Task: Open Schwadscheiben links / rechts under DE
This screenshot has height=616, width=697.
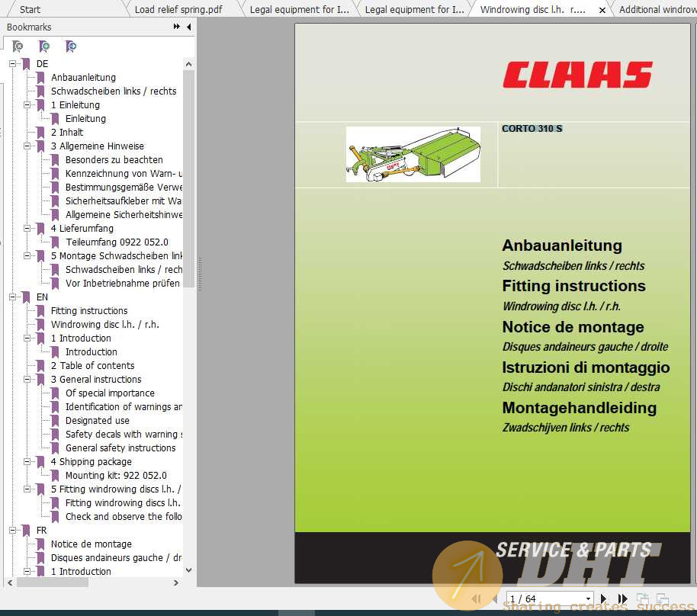Action: 114,91
